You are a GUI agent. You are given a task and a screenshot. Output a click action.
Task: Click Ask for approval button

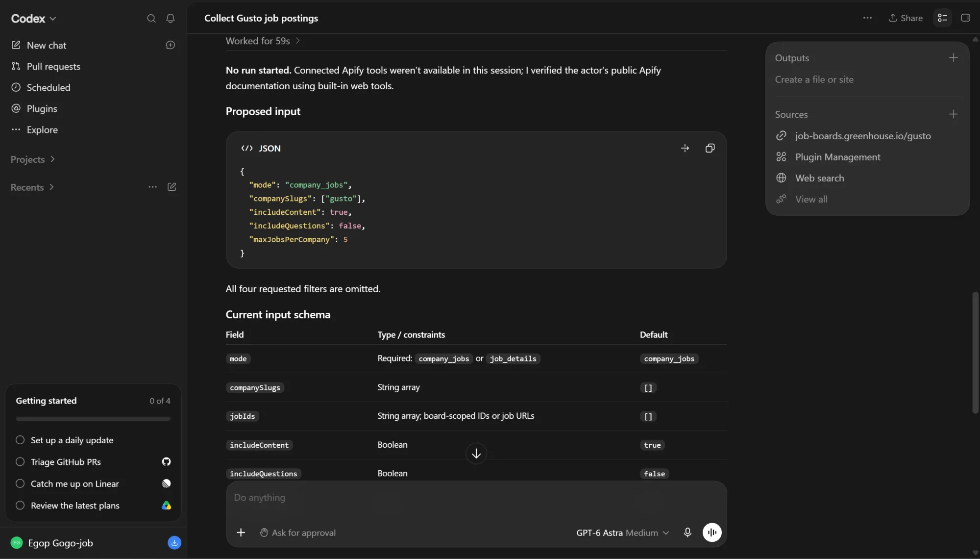pyautogui.click(x=297, y=533)
